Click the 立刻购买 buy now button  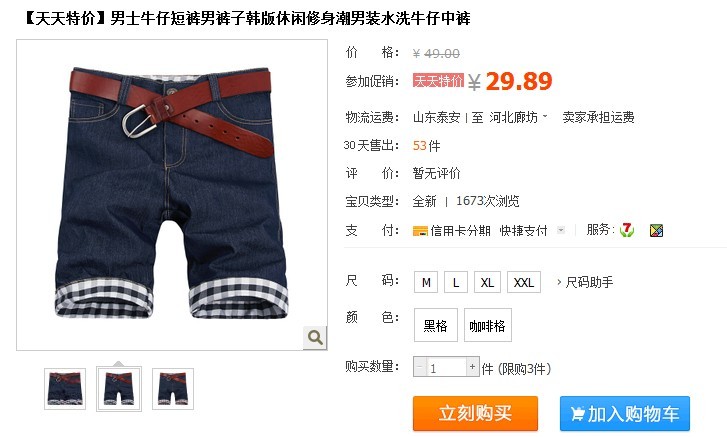pyautogui.click(x=476, y=413)
